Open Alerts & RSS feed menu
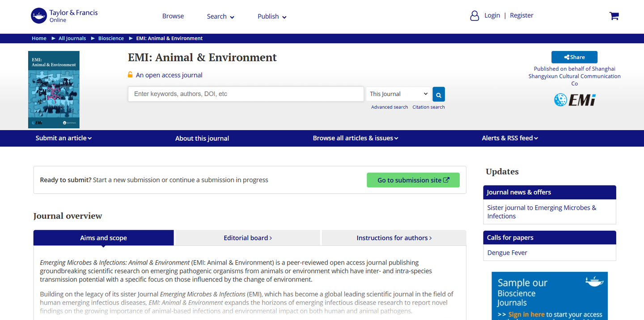644x320 pixels. [510, 138]
